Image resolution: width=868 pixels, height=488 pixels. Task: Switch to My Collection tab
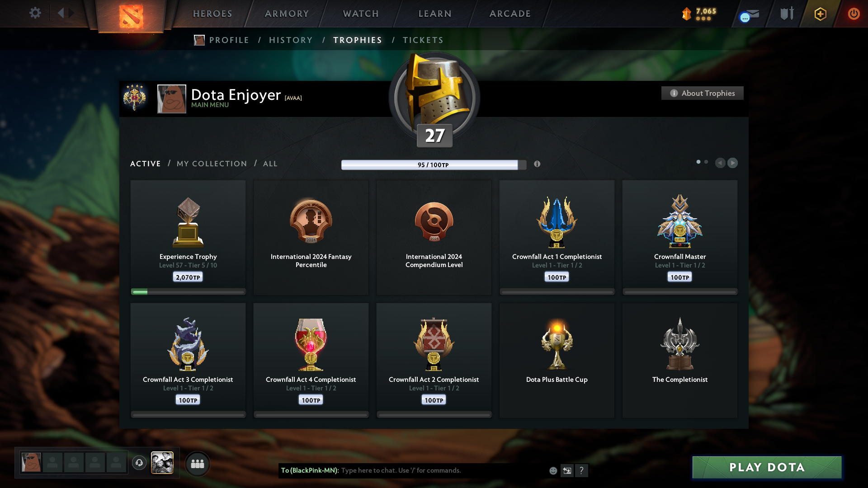tap(212, 164)
